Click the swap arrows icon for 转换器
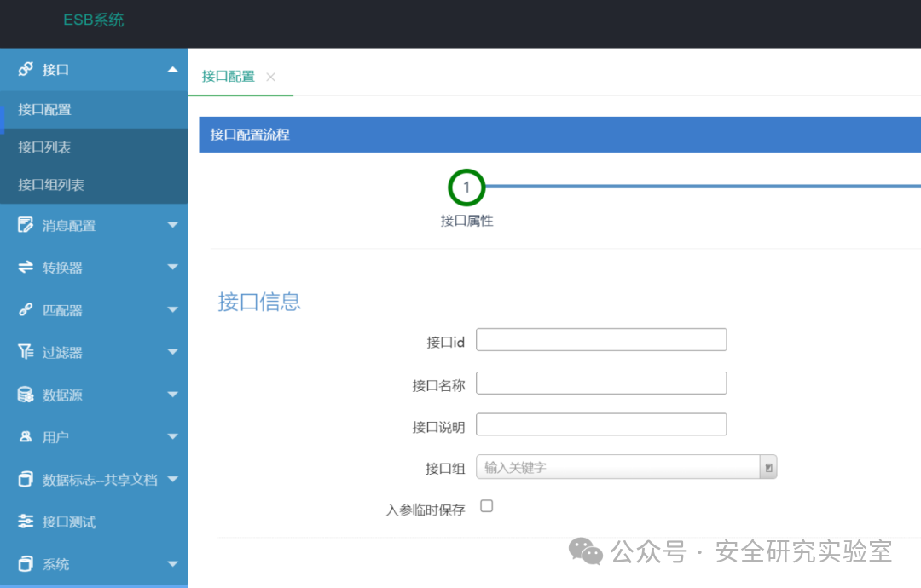 pyautogui.click(x=26, y=267)
